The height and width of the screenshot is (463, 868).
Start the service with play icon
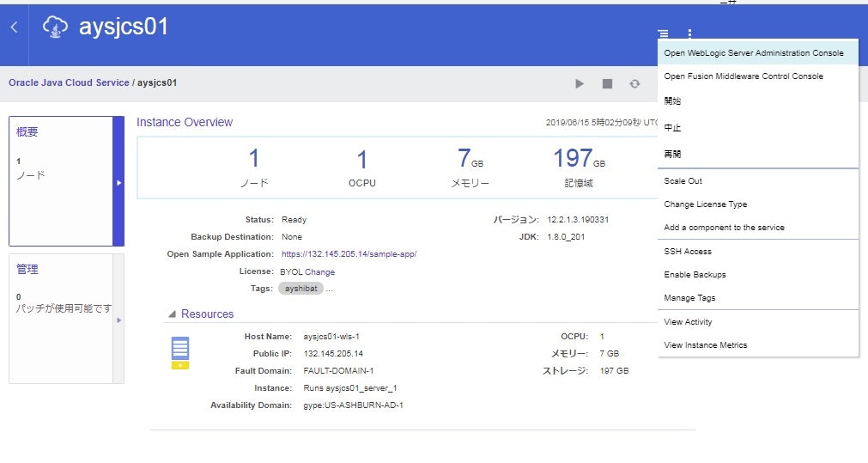tap(580, 83)
